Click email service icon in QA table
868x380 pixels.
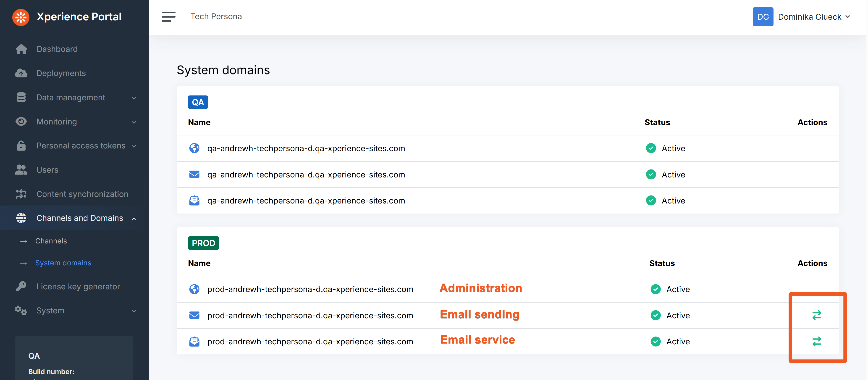(x=194, y=201)
